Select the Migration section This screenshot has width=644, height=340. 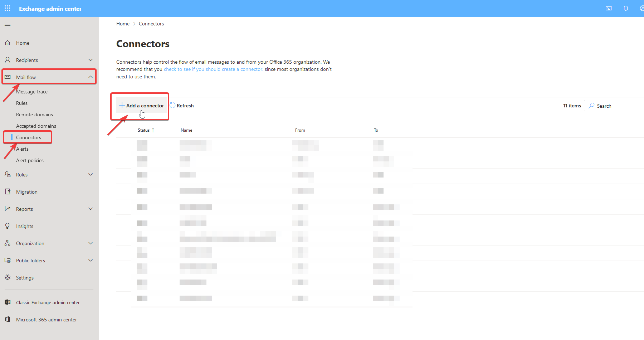[x=26, y=191]
